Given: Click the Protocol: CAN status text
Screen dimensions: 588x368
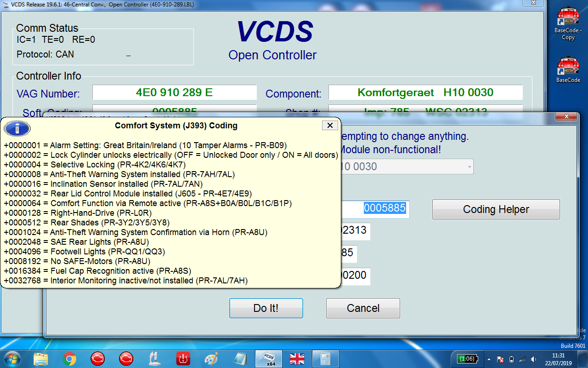Looking at the screenshot, I should point(45,54).
